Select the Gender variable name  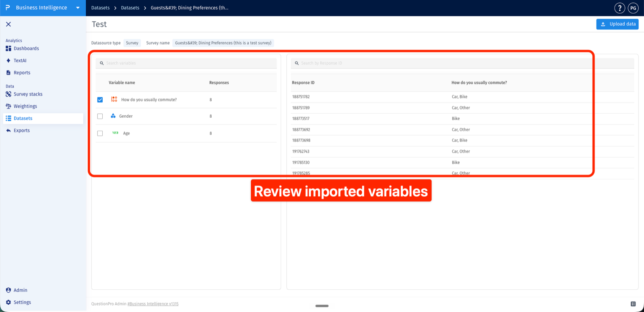click(126, 116)
